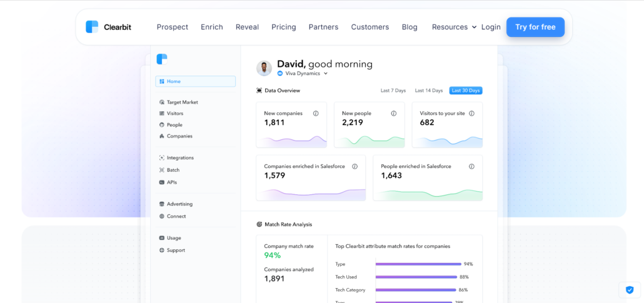Screen dimensions: 644x303
Task: Click the Connect globe icon
Action: (x=162, y=216)
